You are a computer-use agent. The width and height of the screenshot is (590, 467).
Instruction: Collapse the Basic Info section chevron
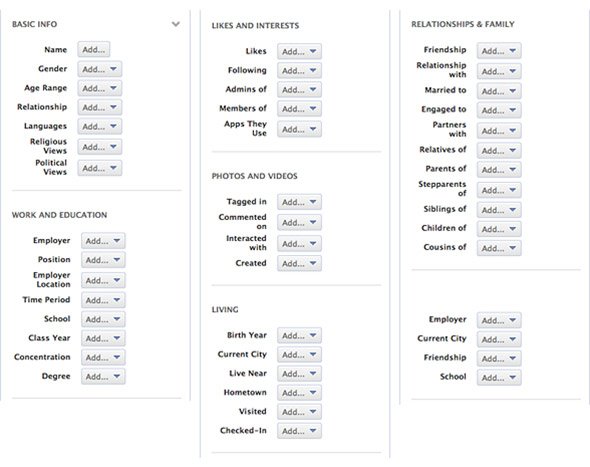coord(175,24)
